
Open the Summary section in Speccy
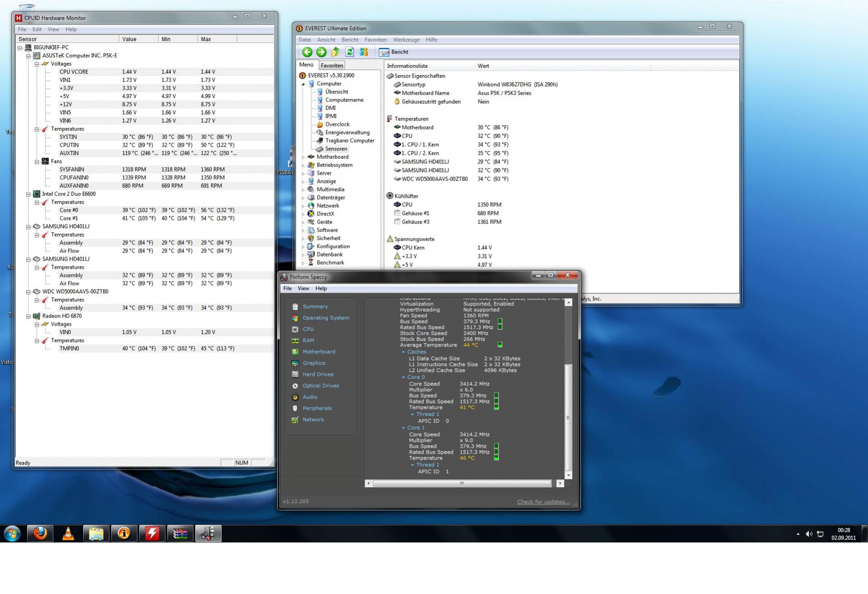click(x=315, y=307)
